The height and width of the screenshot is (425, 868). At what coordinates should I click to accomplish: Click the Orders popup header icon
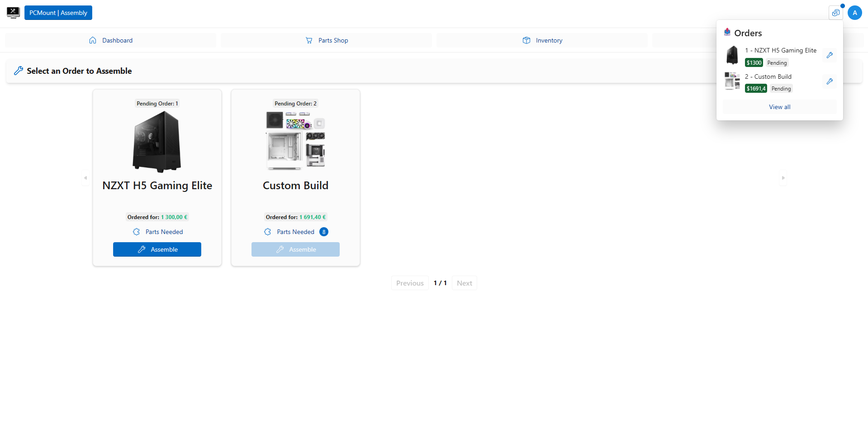pos(727,32)
